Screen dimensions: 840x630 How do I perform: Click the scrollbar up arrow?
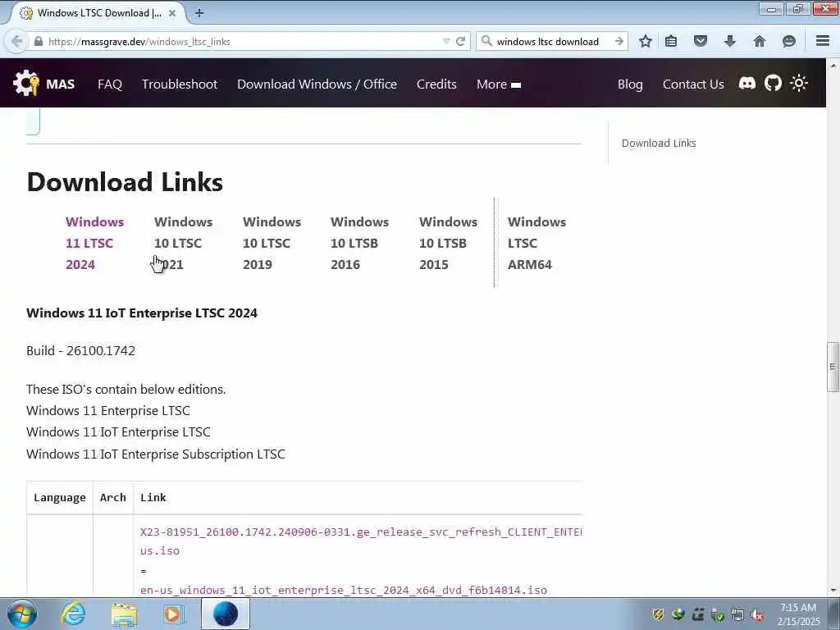833,66
